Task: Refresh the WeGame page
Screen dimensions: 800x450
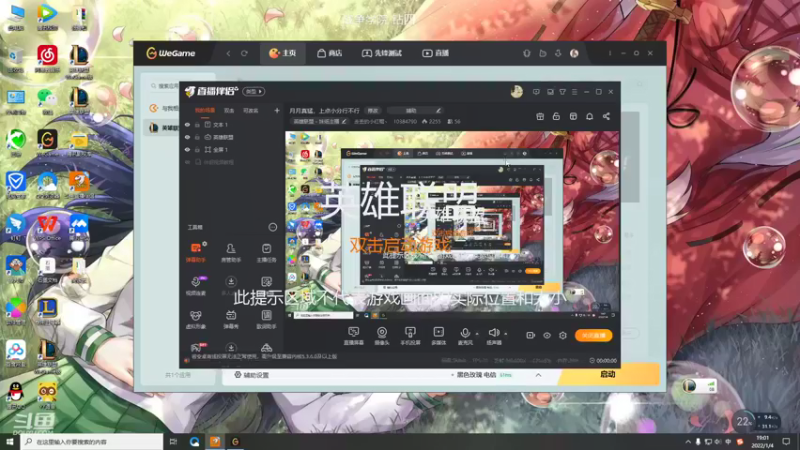Action: [x=244, y=53]
